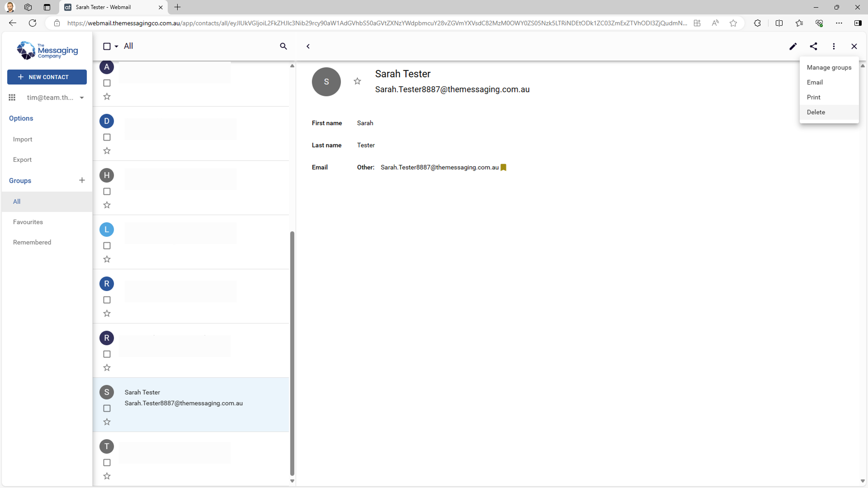Click the read aloud icon in address bar
Screen dimensions: 868x488
tap(715, 23)
